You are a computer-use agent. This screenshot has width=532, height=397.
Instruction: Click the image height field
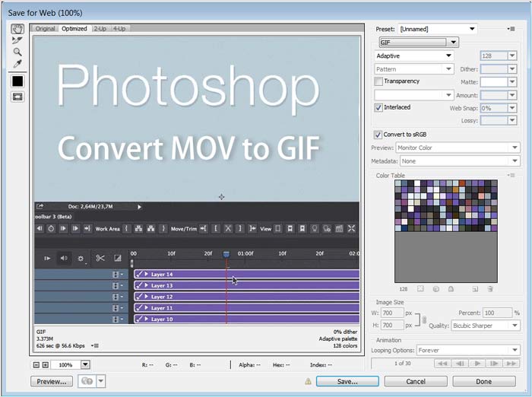click(392, 326)
